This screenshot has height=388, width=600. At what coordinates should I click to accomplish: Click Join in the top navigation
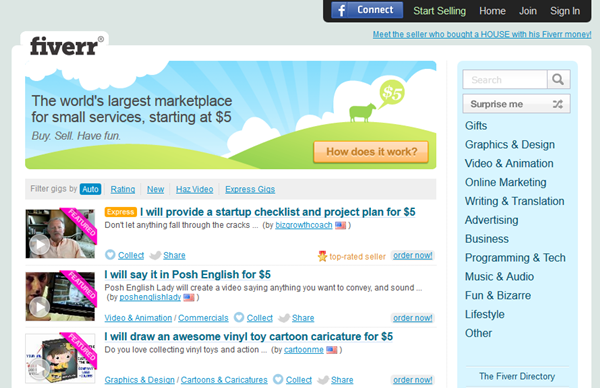coord(528,11)
